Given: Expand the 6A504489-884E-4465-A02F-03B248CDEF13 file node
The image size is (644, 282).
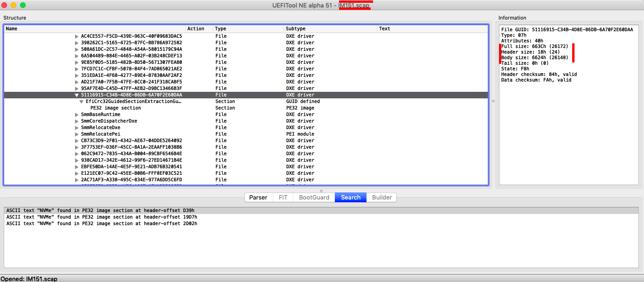Looking at the screenshot, I should pyautogui.click(x=77, y=55).
